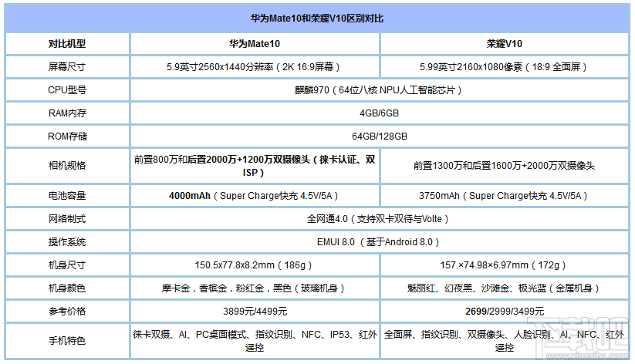Click the EMUI 8.0 system cell
This screenshot has width=635, height=364.
[x=379, y=241]
